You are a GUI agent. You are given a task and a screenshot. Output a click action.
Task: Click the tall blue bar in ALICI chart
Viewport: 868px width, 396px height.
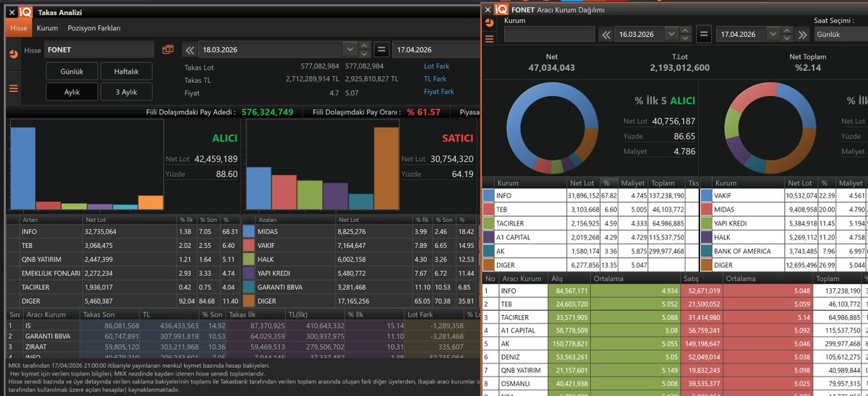(22, 168)
